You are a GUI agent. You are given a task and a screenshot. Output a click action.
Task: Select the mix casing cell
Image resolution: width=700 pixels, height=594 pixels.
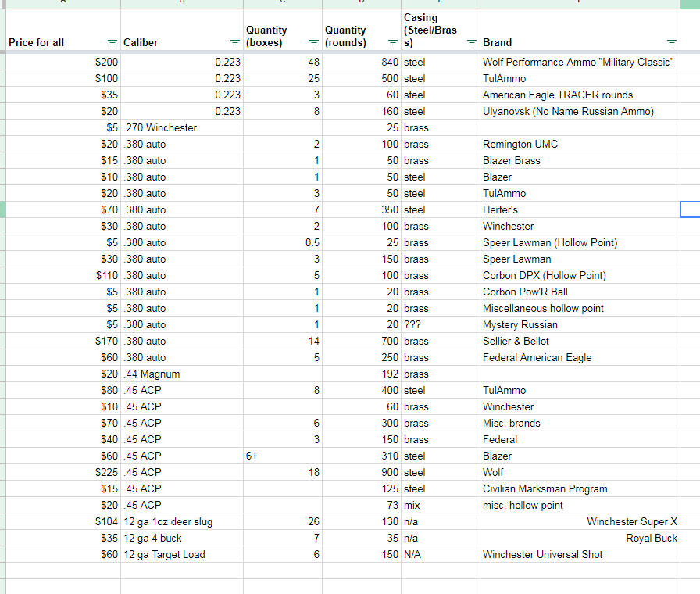pyautogui.click(x=441, y=505)
